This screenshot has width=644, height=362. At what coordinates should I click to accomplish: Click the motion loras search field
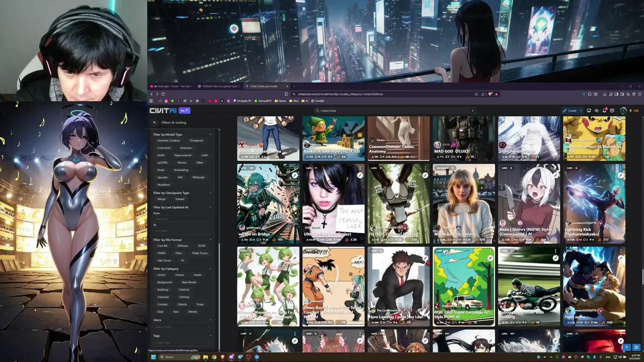click(395, 111)
